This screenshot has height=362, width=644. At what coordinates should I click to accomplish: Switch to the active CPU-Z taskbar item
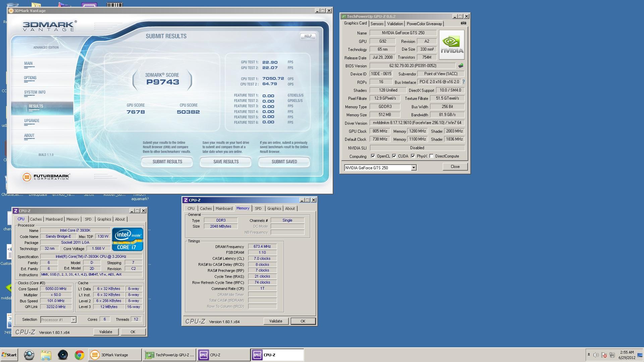point(277,355)
